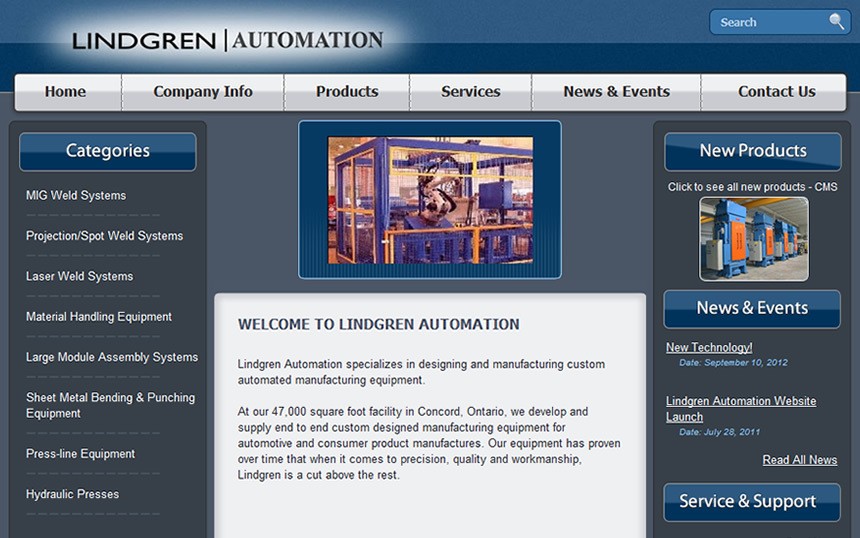Select Sheet Metal Bending & Punching Equipment
The height and width of the screenshot is (538, 860).
click(110, 405)
